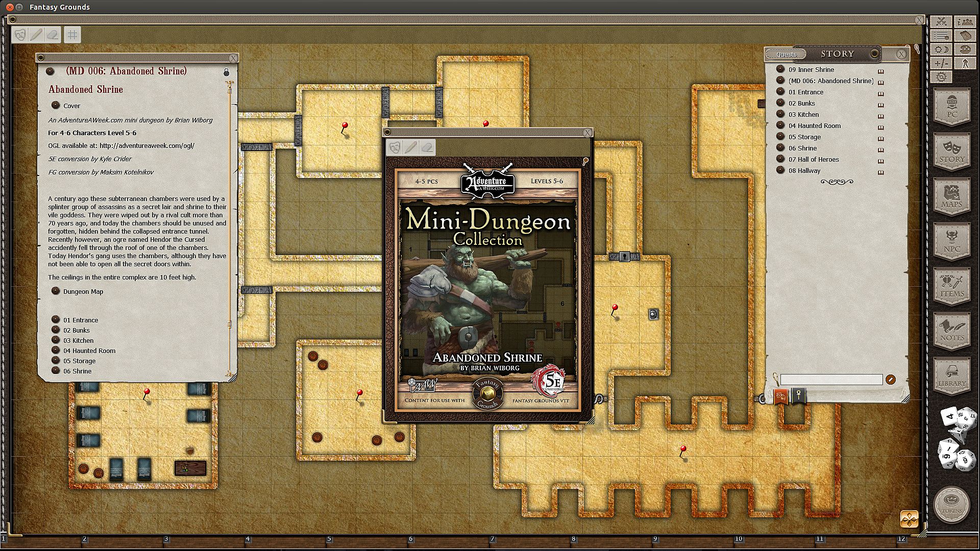The width and height of the screenshot is (980, 551).
Task: Open the Combat Tracker crossed-swords icon
Action: (x=942, y=21)
